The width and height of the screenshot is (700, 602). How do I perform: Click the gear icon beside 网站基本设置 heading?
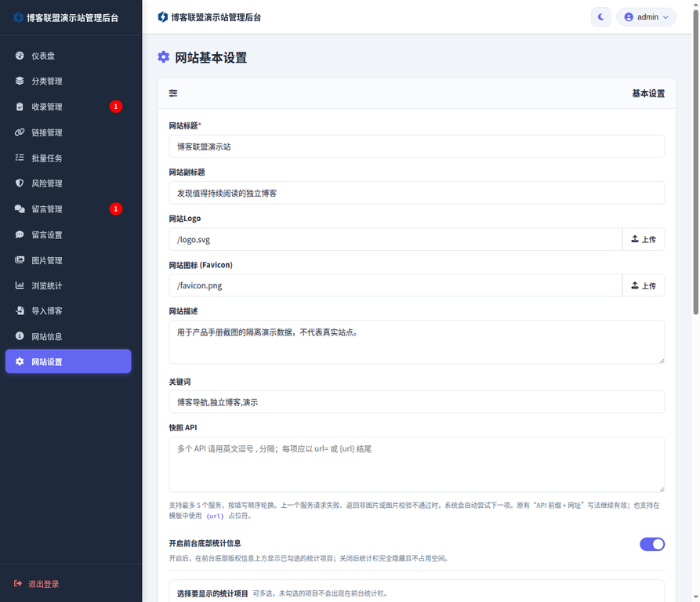pyautogui.click(x=163, y=57)
